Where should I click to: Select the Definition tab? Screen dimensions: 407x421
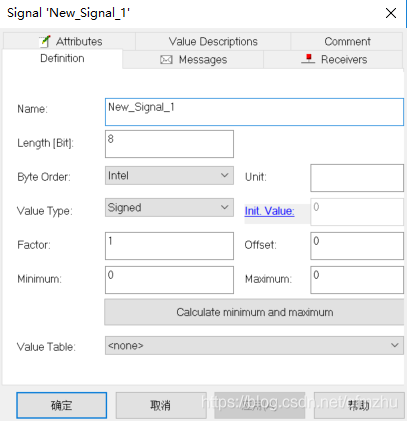(x=62, y=59)
